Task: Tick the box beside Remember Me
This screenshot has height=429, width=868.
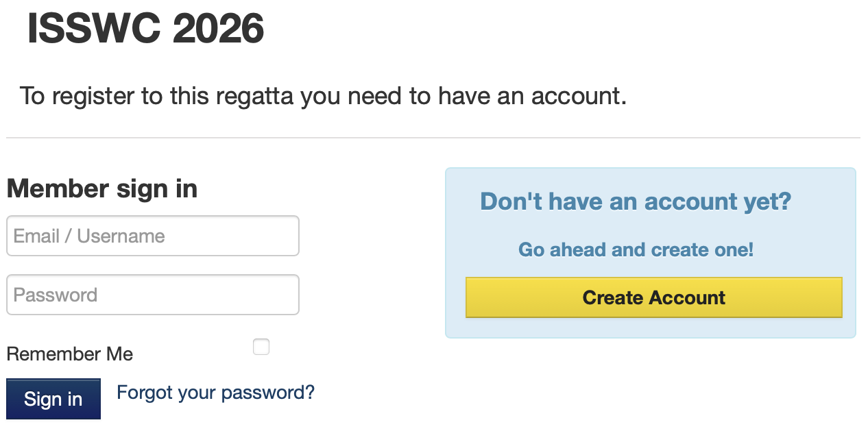Action: tap(261, 347)
